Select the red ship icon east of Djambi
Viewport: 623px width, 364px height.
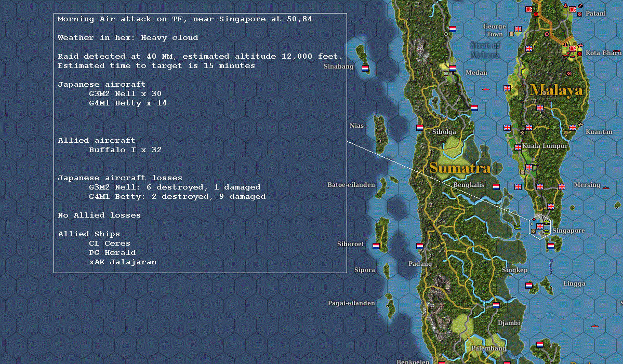[x=595, y=326]
